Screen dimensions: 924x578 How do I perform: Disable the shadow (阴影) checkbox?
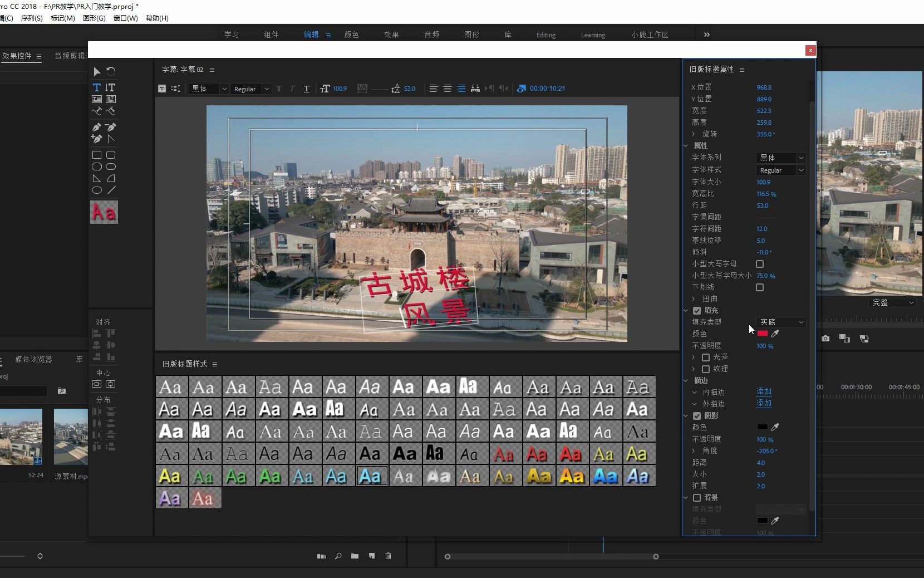point(697,416)
